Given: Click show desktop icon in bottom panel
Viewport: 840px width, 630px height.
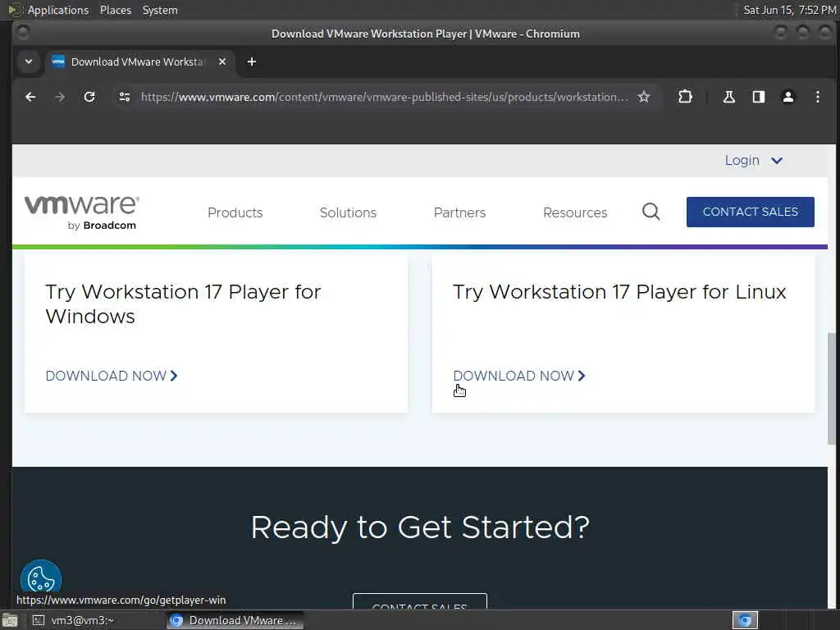Looking at the screenshot, I should [10, 620].
